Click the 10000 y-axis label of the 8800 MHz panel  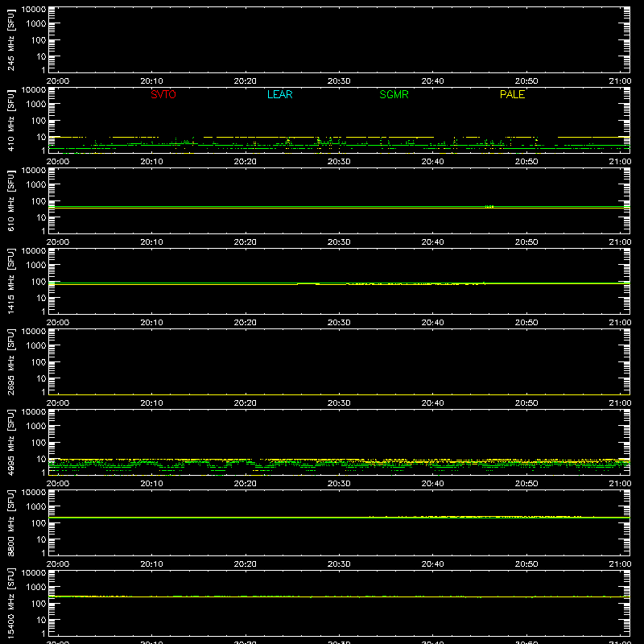34,493
